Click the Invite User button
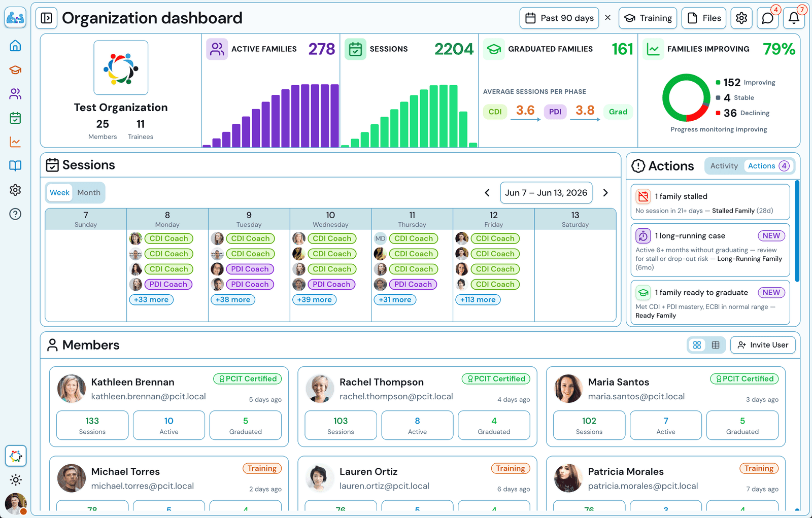Viewport: 812px width, 518px height. 763,345
